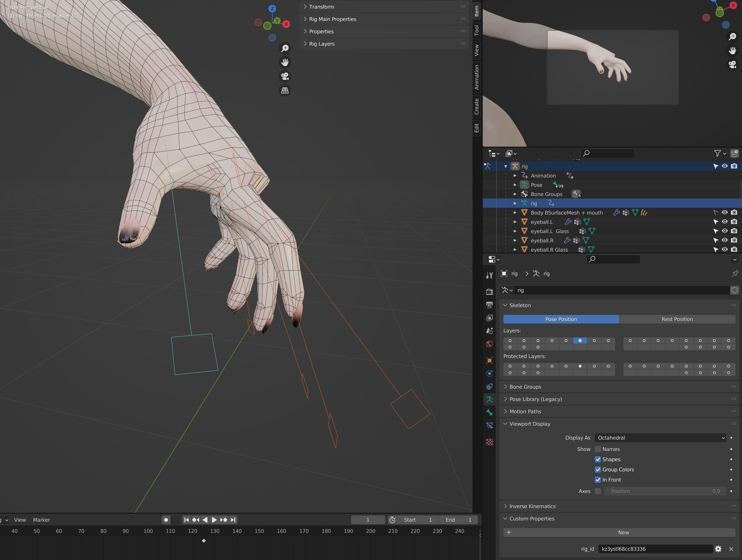
Task: Open the Tool properties tab icon
Action: tap(490, 275)
